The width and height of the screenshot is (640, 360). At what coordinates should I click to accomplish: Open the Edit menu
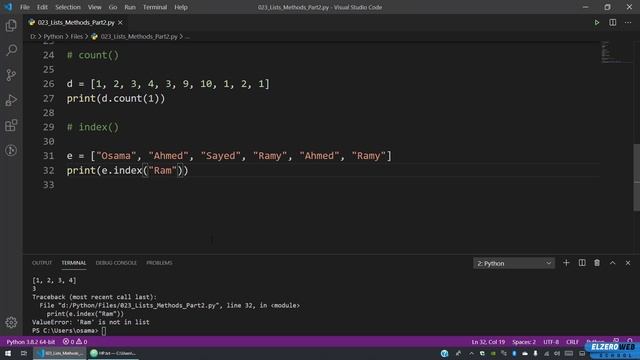click(x=42, y=7)
